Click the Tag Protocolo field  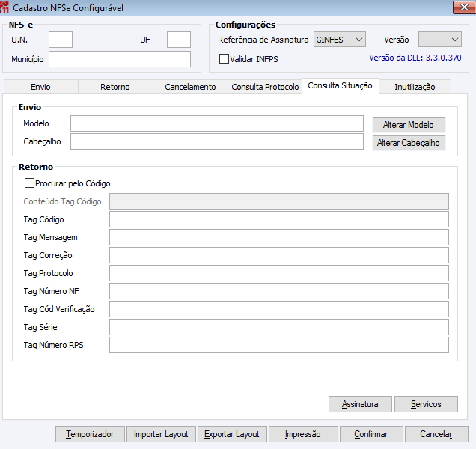point(279,273)
